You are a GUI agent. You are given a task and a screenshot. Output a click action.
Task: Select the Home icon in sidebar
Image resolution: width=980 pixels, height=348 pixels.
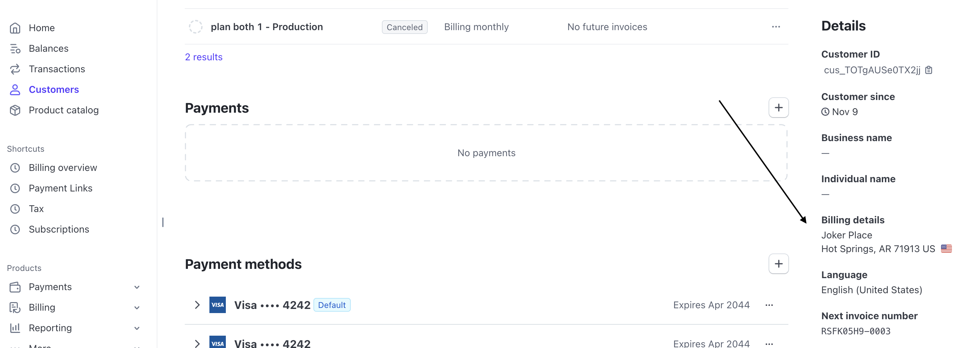point(14,27)
